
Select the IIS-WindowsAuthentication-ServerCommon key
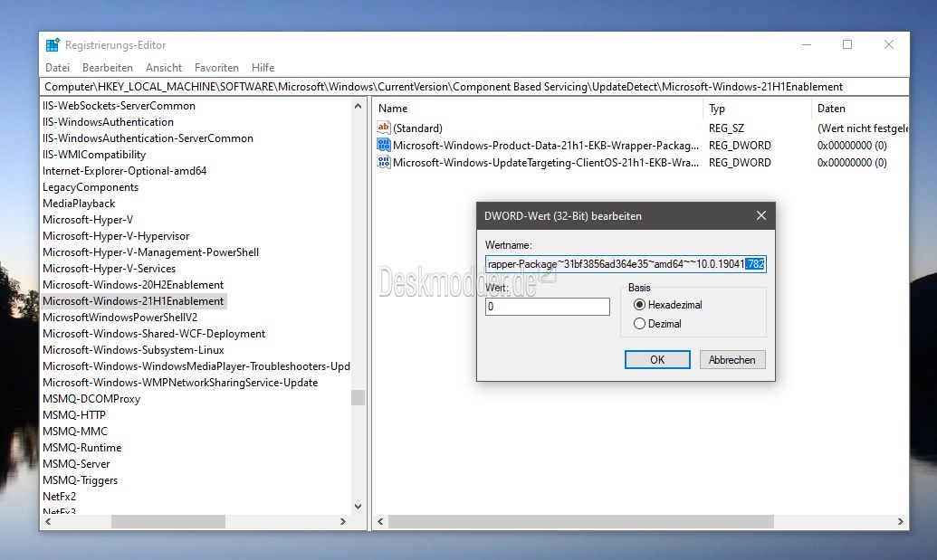tap(148, 138)
